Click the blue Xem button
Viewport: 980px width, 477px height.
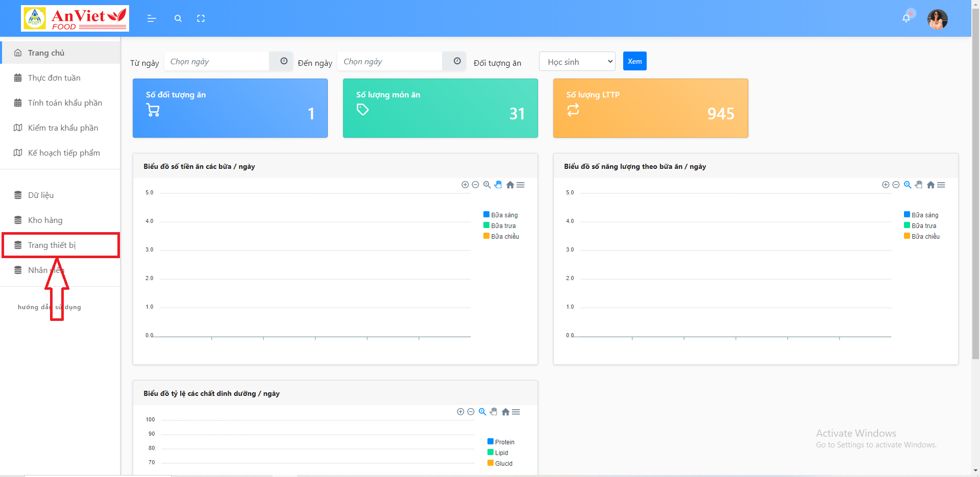[634, 61]
